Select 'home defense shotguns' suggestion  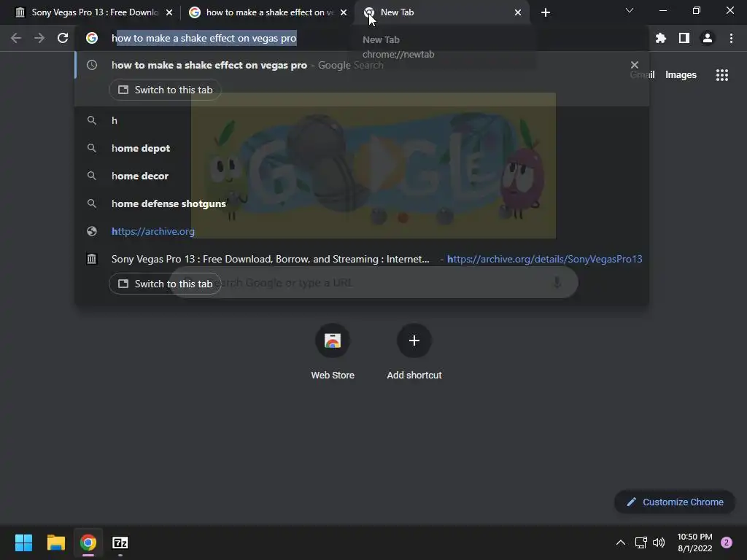[362, 203]
